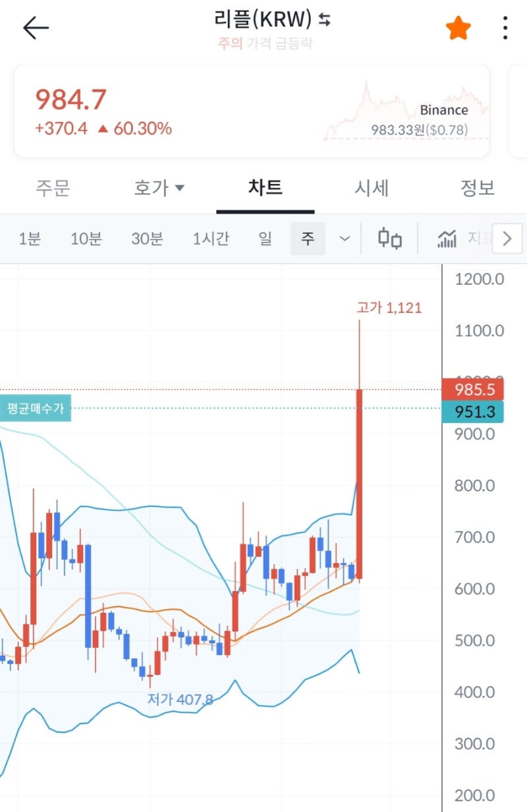Open the 지표 indicator chart icon
The image size is (527, 812).
pyautogui.click(x=447, y=239)
